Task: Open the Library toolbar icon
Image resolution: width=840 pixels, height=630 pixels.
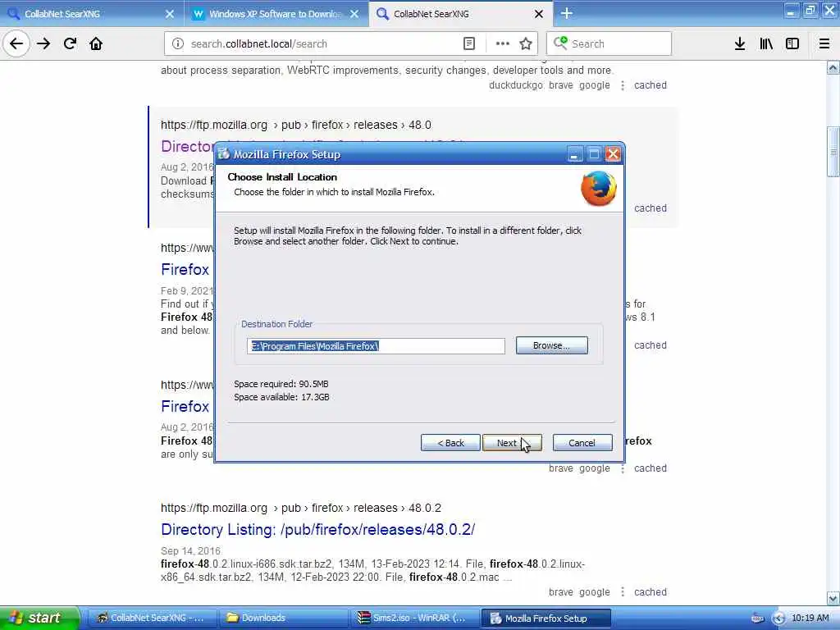Action: click(766, 43)
